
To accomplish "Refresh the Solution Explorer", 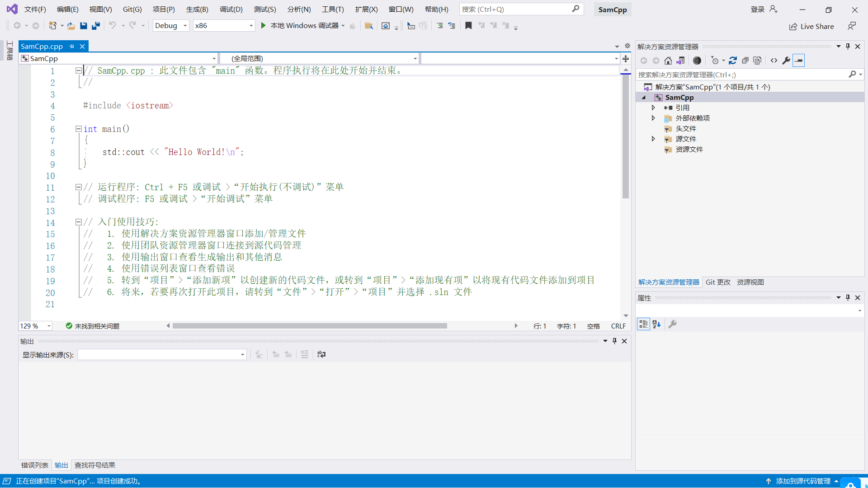I will point(733,60).
